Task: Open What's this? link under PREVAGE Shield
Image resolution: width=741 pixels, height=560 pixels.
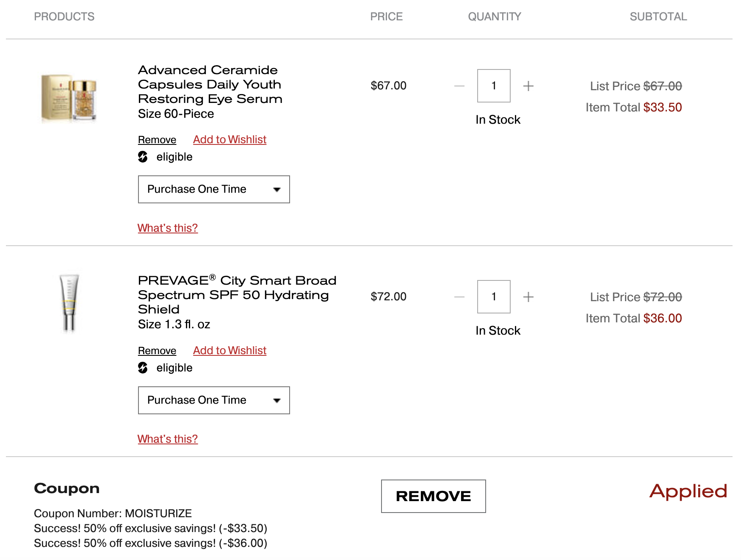Action: coord(168,439)
